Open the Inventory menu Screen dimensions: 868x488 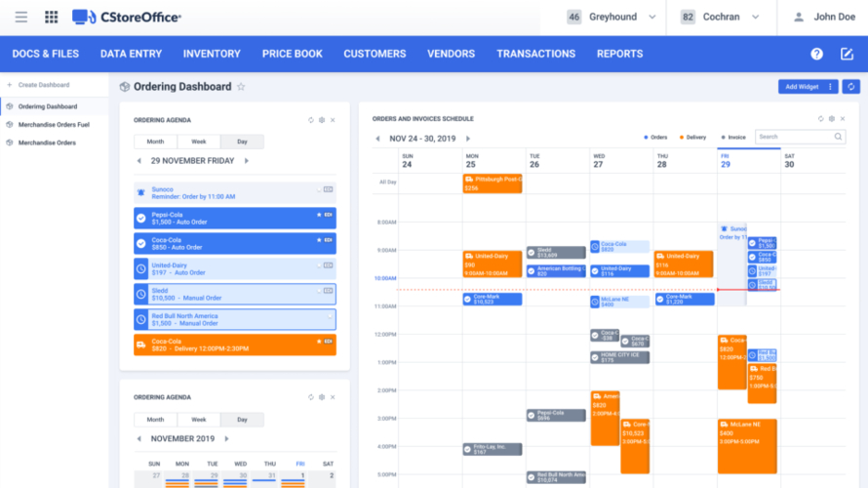click(x=212, y=54)
